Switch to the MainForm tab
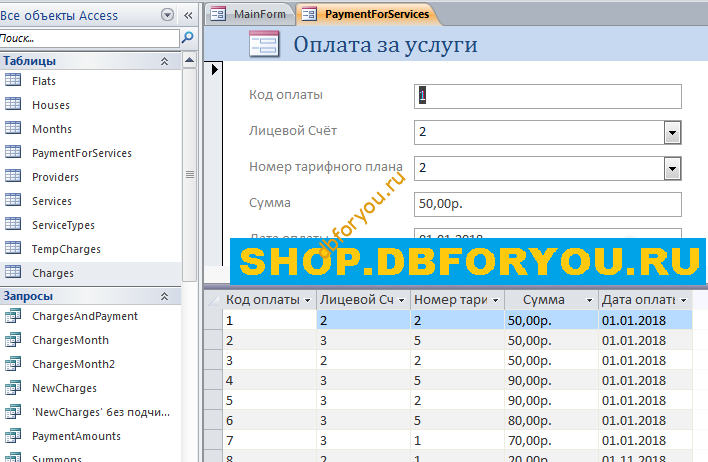 point(251,14)
